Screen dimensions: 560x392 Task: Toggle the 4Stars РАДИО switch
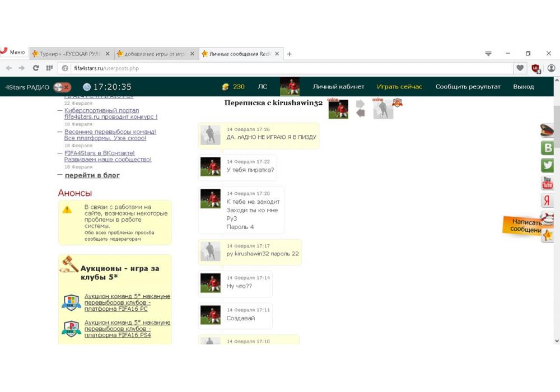tap(62, 87)
